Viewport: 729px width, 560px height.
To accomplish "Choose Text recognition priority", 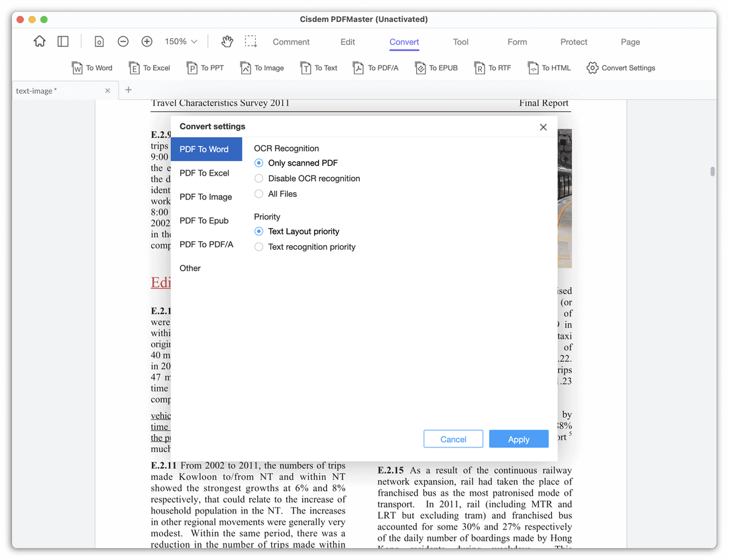I will point(305,247).
